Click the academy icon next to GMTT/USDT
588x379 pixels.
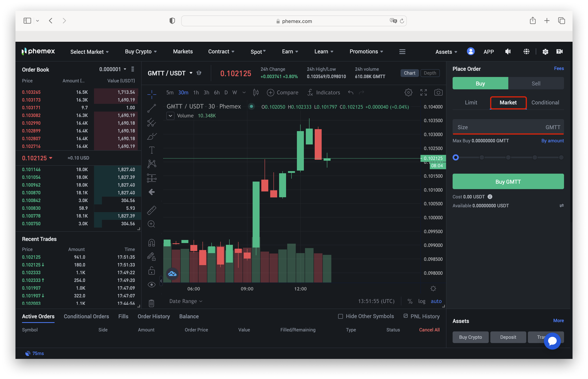(199, 73)
